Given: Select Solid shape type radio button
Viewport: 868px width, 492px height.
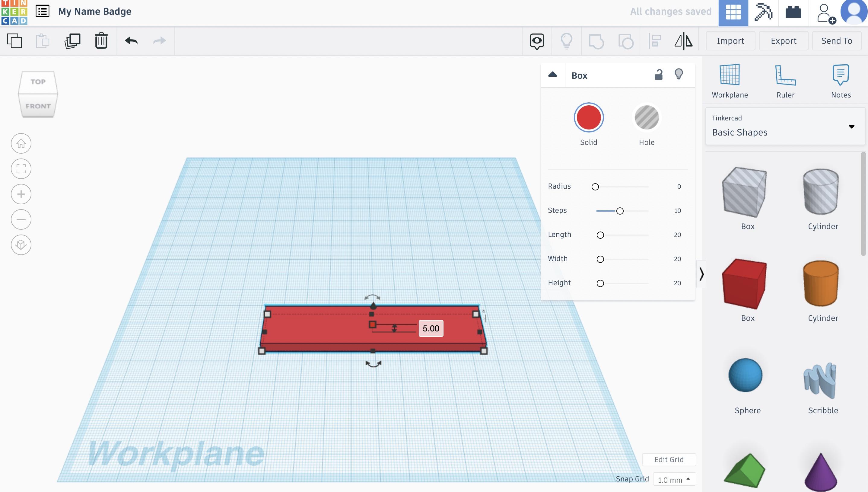Looking at the screenshot, I should [x=588, y=117].
